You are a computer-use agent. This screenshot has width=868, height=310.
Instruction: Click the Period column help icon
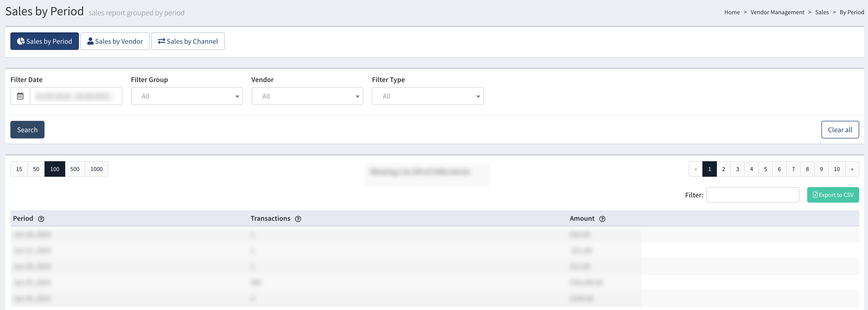point(41,219)
